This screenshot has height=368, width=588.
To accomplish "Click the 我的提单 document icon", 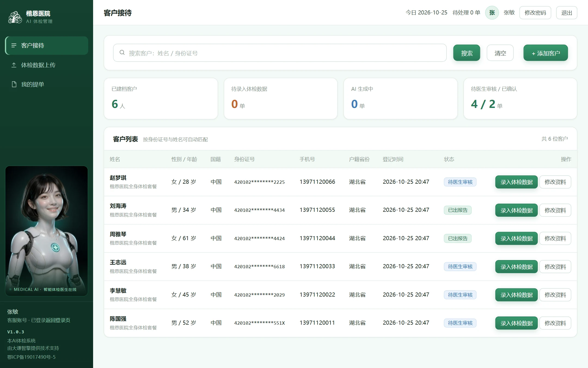I will click(14, 84).
